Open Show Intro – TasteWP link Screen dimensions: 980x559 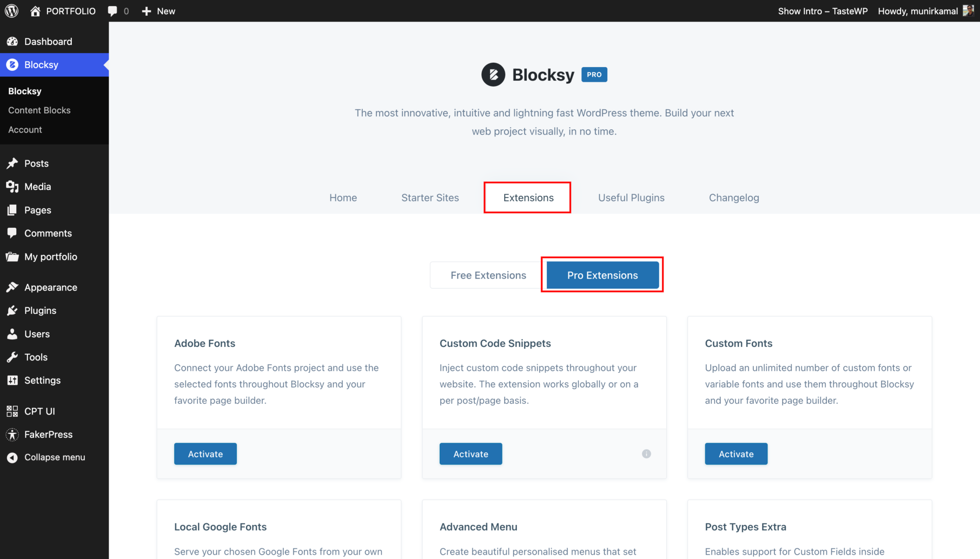pyautogui.click(x=822, y=11)
